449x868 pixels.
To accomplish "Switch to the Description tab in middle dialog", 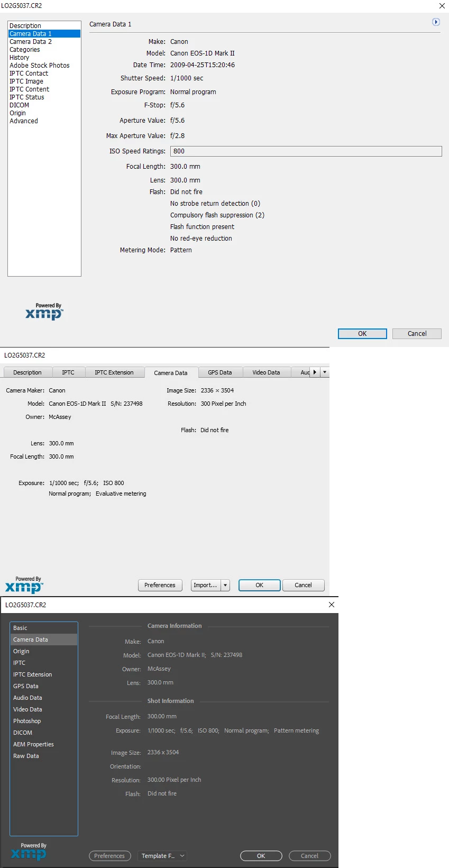I will click(x=28, y=372).
